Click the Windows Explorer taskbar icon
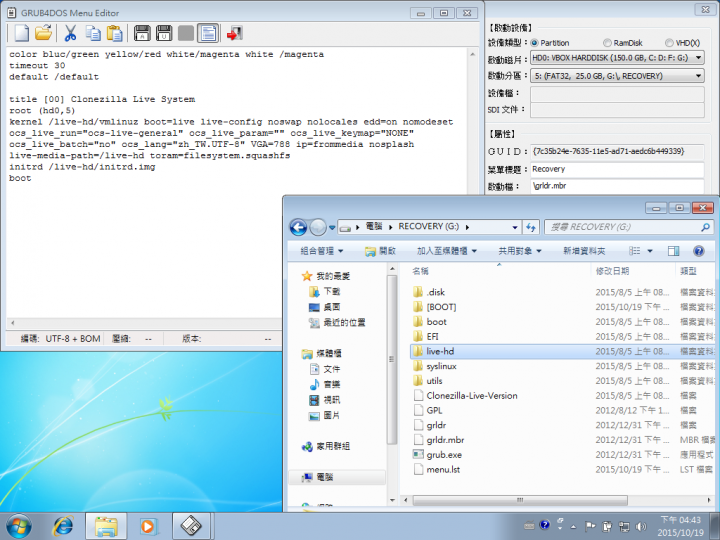Screen dimensions: 720x540 coord(106,526)
